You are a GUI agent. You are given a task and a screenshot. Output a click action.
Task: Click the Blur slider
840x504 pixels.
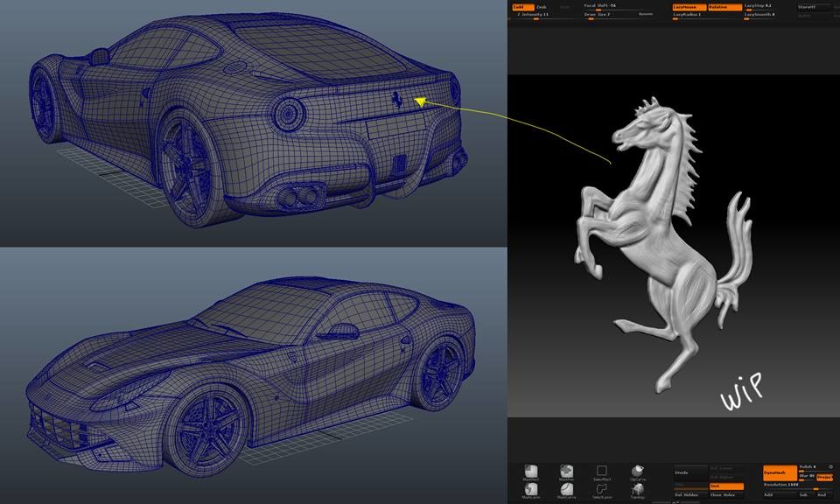808,477
